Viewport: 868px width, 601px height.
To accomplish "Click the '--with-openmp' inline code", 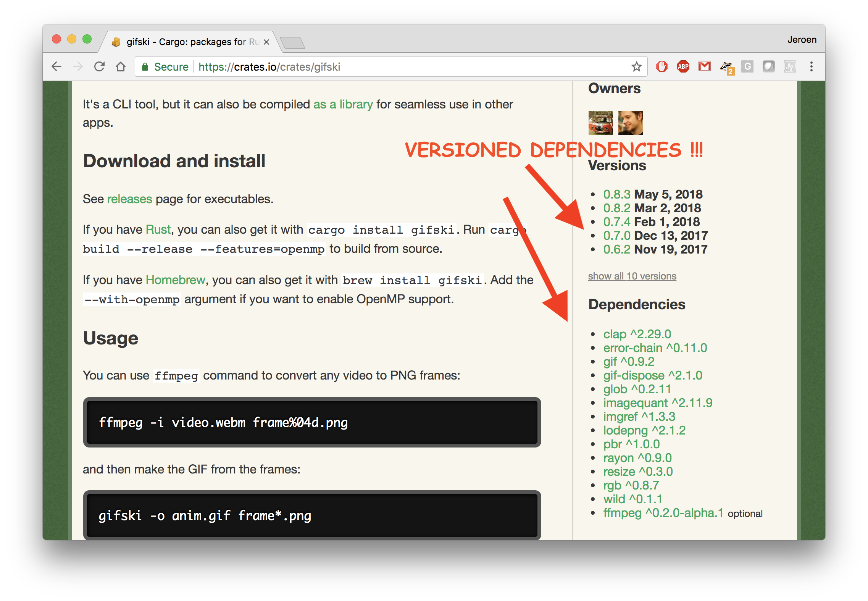I will [132, 299].
